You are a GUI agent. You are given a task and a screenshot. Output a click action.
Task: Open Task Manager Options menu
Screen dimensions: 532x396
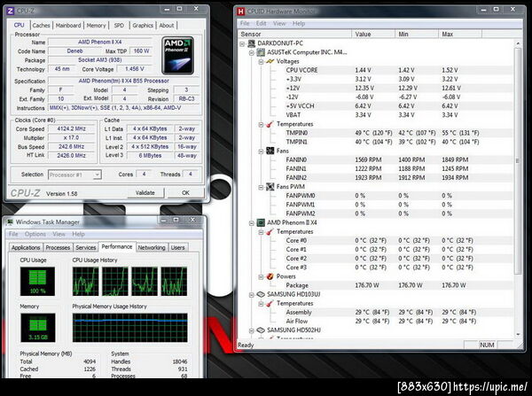35,234
